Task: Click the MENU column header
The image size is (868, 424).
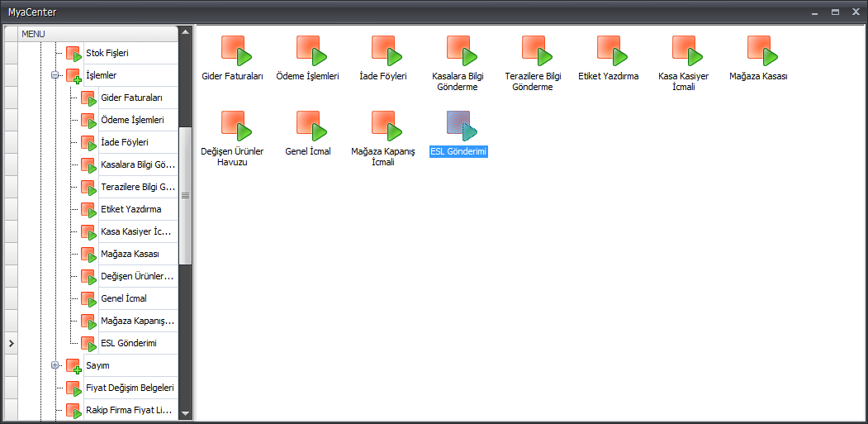Action: coord(98,34)
